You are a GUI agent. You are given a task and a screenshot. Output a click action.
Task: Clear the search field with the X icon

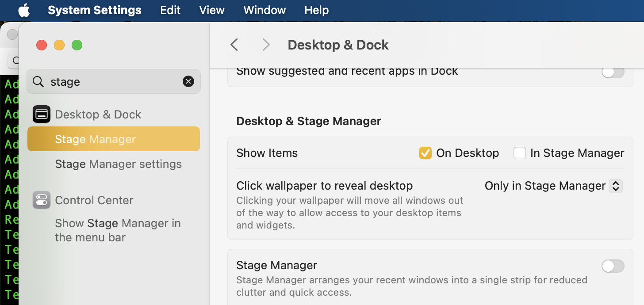click(x=188, y=81)
